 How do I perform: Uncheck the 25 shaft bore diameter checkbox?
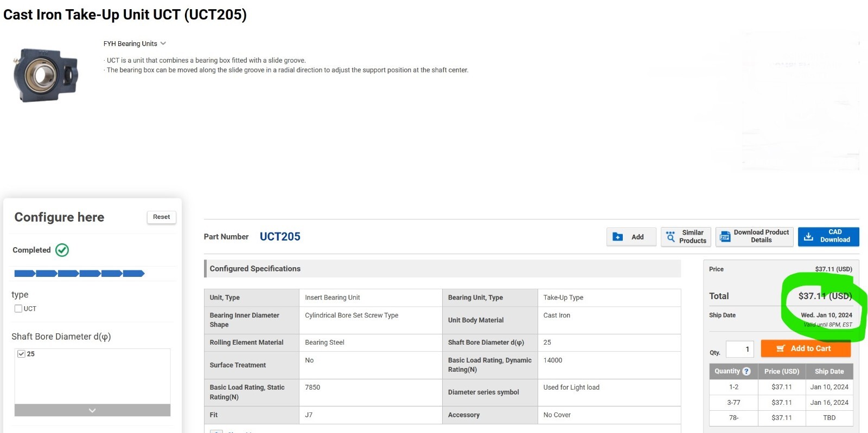(x=21, y=354)
